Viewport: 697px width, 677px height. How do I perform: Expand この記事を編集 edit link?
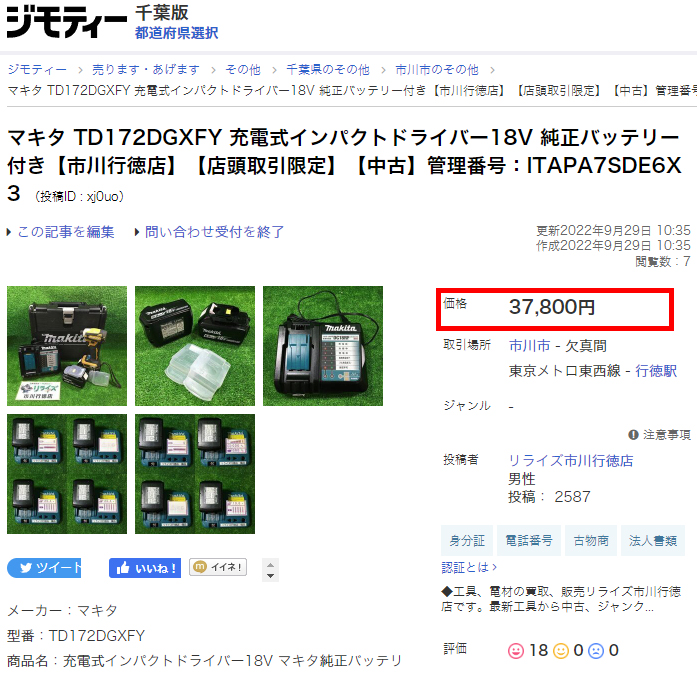click(x=65, y=232)
